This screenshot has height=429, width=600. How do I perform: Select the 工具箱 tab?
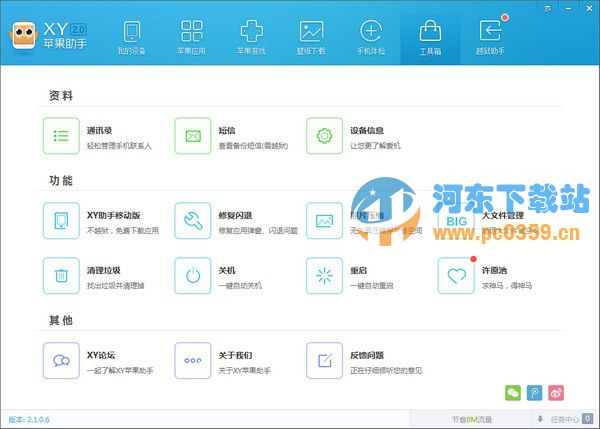pos(430,38)
